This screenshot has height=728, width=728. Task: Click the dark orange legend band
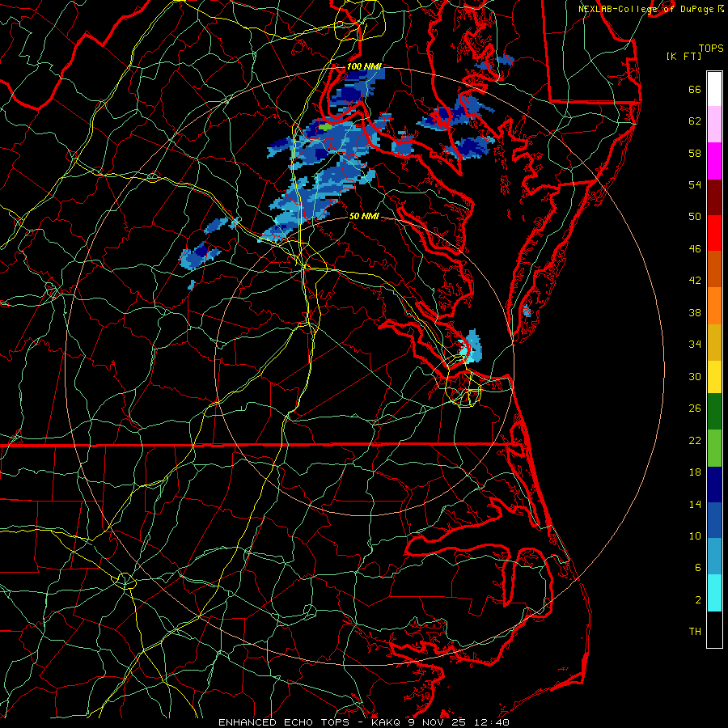714,269
